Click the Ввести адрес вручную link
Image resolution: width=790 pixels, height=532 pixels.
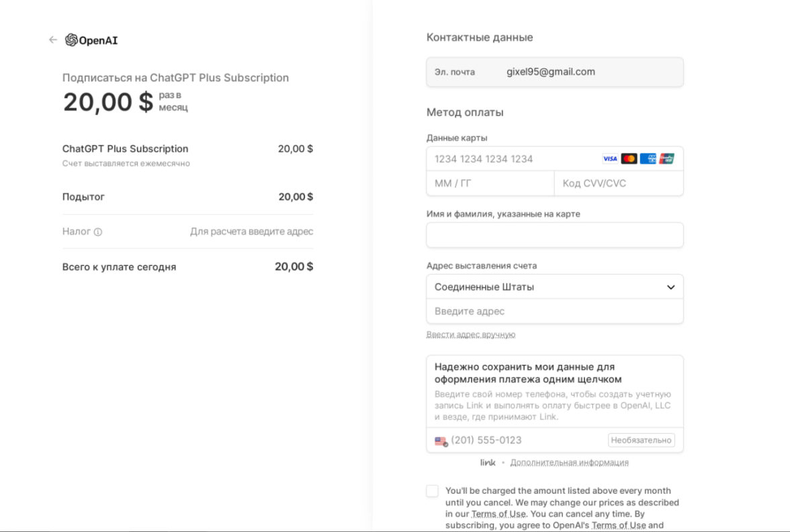click(470, 335)
